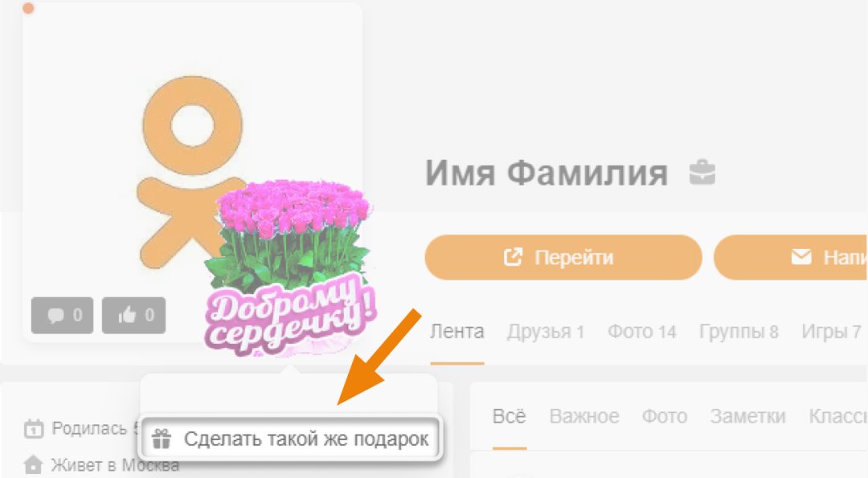Click the orange online status dot
Image resolution: width=868 pixels, height=478 pixels.
point(28,8)
